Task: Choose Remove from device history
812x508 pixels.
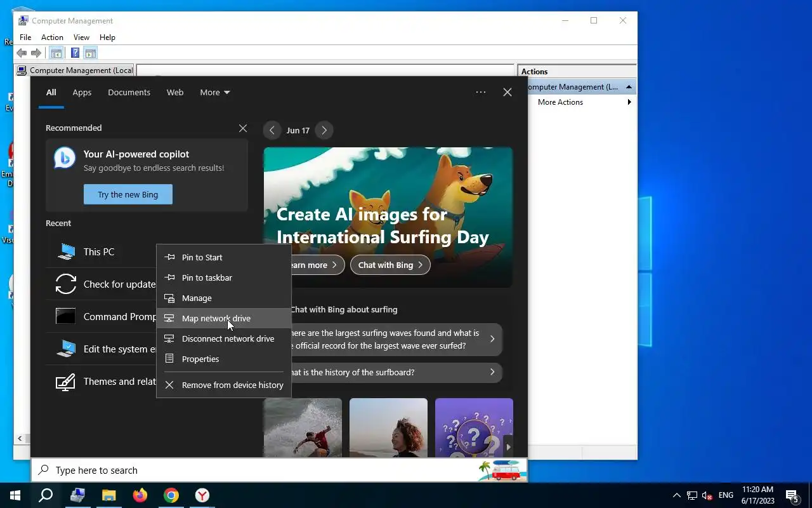Action: point(223,385)
